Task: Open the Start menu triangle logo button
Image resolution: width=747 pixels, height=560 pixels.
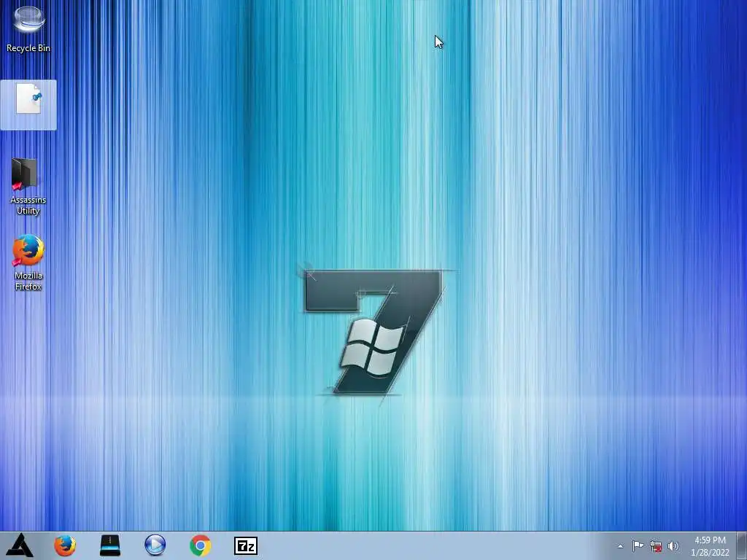Action: click(x=20, y=545)
